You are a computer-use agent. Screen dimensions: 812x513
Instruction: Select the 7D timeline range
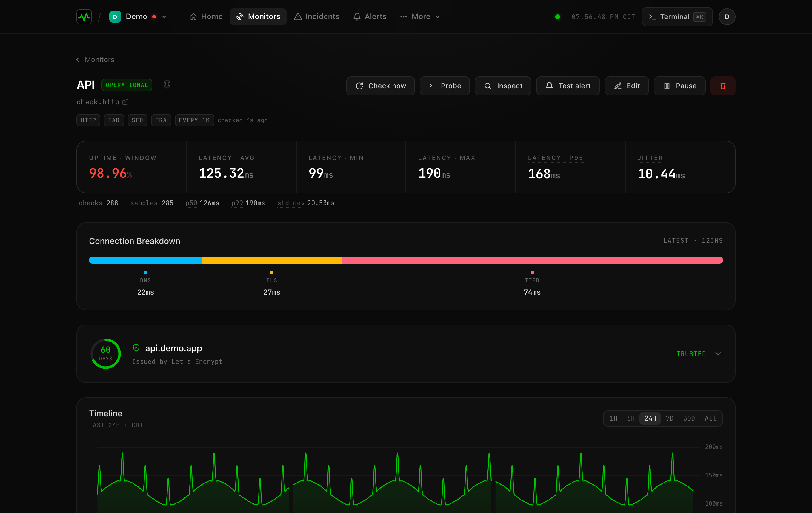(670, 418)
